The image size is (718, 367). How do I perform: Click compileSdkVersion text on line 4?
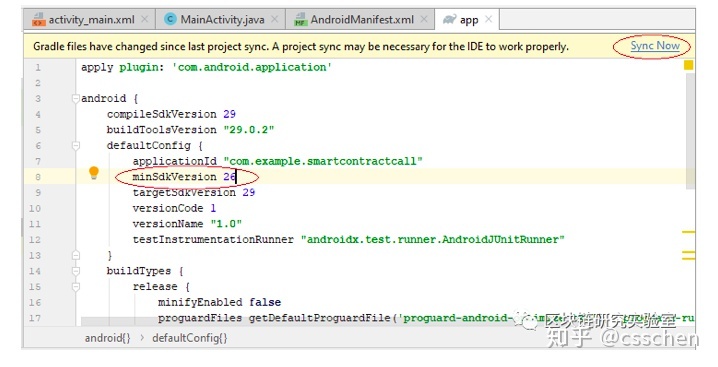point(162,114)
